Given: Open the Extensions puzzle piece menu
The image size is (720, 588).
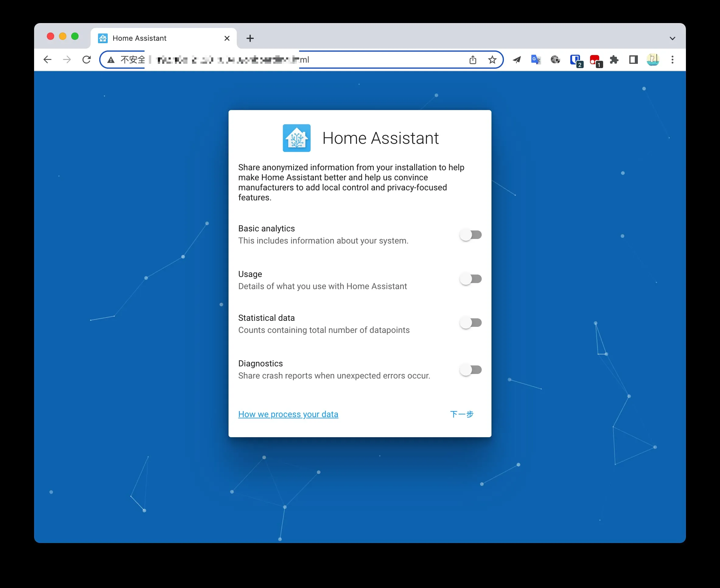Looking at the screenshot, I should (x=614, y=60).
